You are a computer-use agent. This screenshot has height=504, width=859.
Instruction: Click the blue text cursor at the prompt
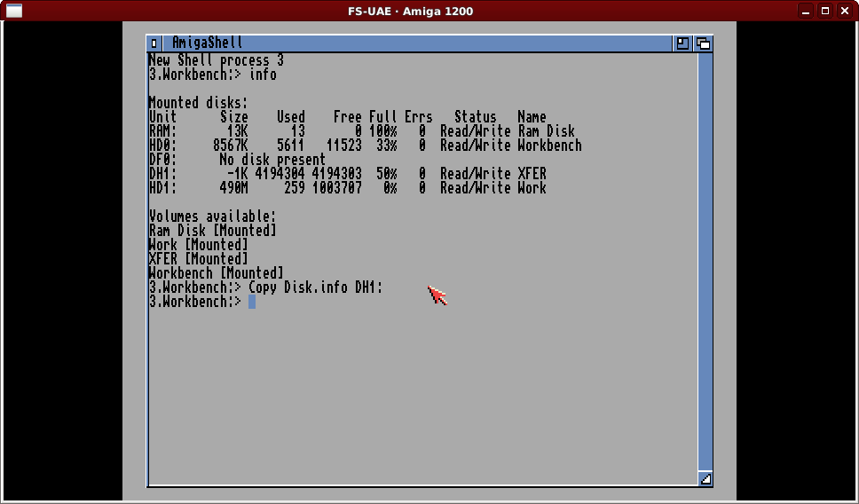(x=252, y=302)
